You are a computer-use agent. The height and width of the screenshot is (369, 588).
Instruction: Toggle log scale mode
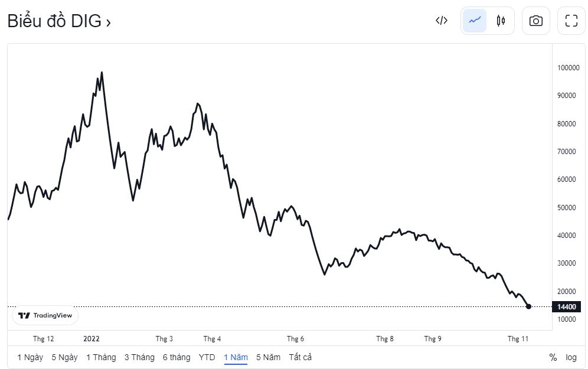[571, 357]
